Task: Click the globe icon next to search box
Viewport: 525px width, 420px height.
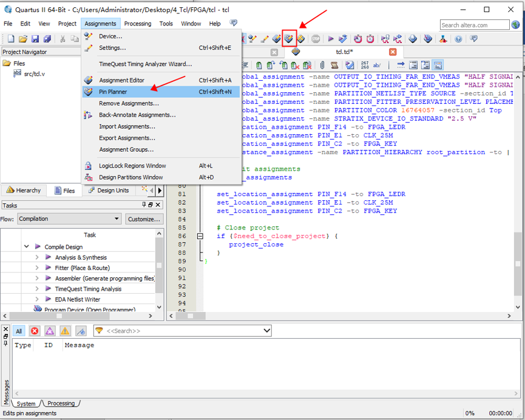Action: click(516, 25)
